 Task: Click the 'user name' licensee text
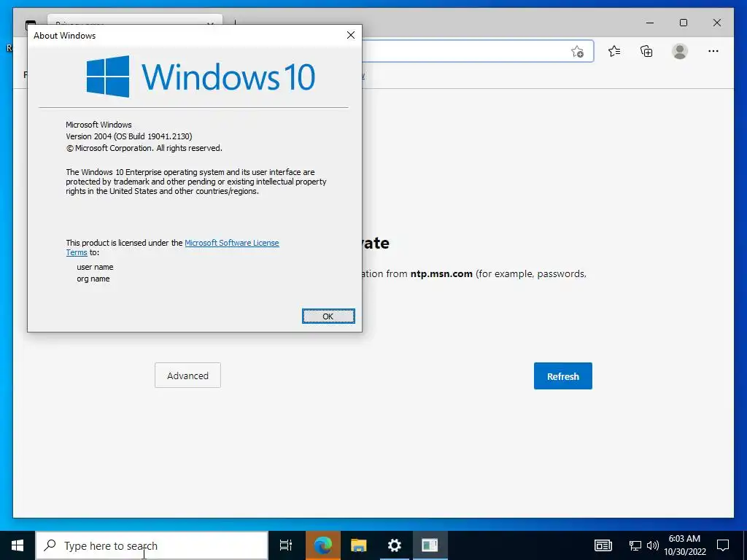95,267
